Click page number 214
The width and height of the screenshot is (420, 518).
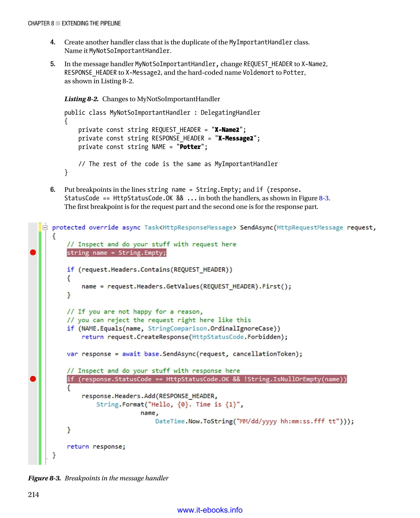(33, 495)
